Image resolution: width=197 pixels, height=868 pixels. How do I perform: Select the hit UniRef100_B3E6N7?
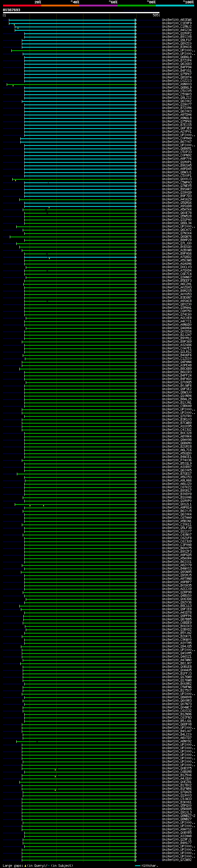(x=177, y=297)
